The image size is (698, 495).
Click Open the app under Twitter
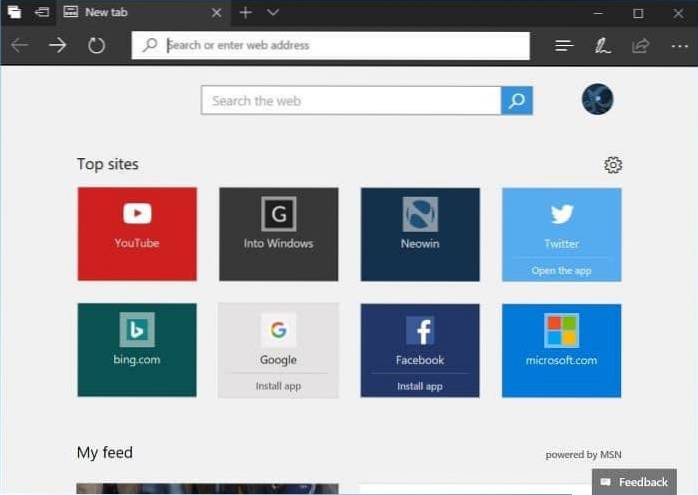tap(561, 271)
